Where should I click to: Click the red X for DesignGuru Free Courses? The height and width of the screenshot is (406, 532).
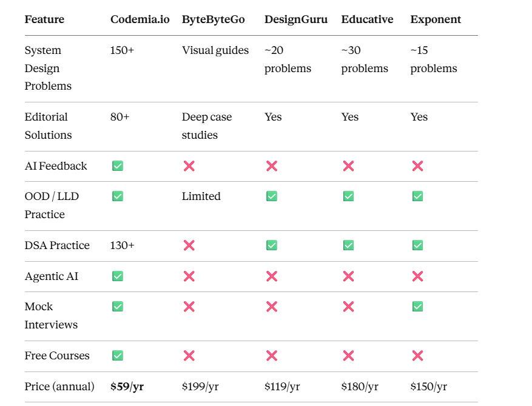(x=271, y=356)
